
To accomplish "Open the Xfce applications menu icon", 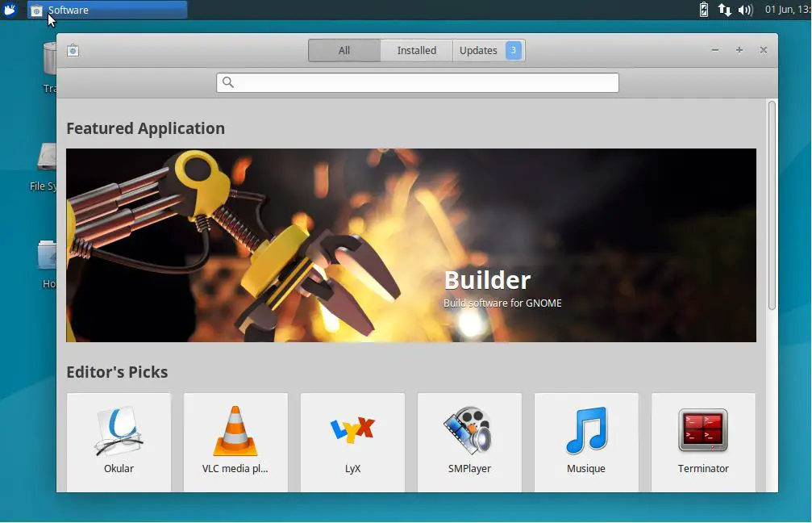I will tap(10, 10).
